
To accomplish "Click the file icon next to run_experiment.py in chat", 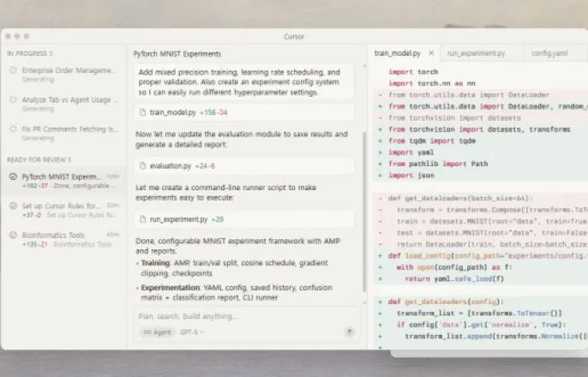I will [x=142, y=219].
